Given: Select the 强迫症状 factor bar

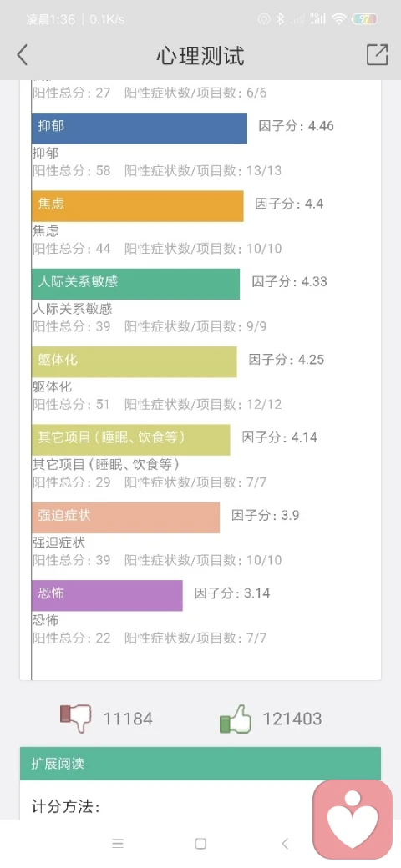Looking at the screenshot, I should 125,517.
